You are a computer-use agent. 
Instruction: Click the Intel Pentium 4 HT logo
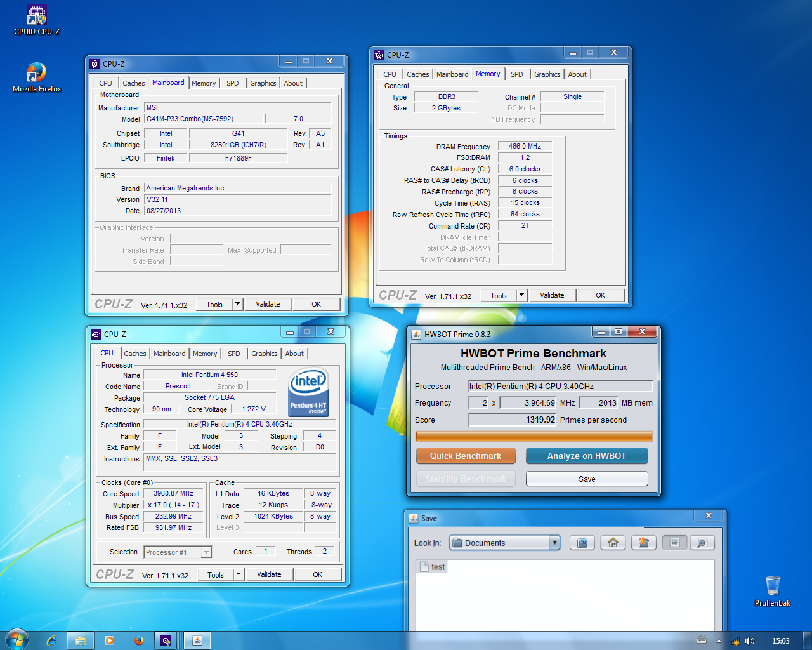tap(308, 392)
